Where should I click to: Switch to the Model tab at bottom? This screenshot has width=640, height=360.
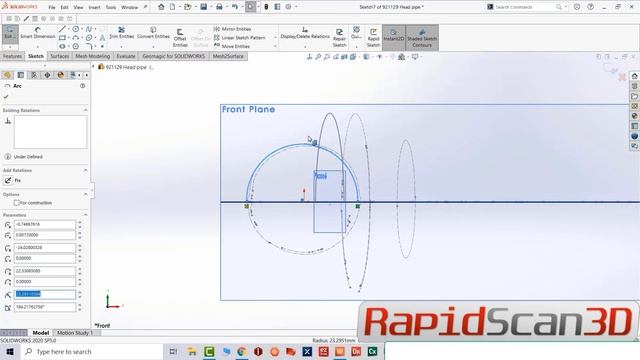coord(40,333)
